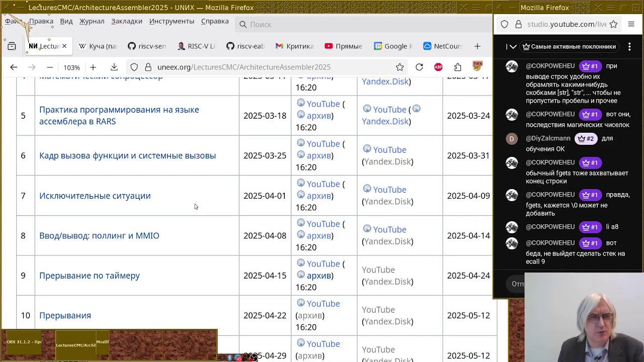Screen dimensions: 644x362
Task: Switch to LecturesCMC/Archit taskbar window
Action: pyautogui.click(x=75, y=345)
